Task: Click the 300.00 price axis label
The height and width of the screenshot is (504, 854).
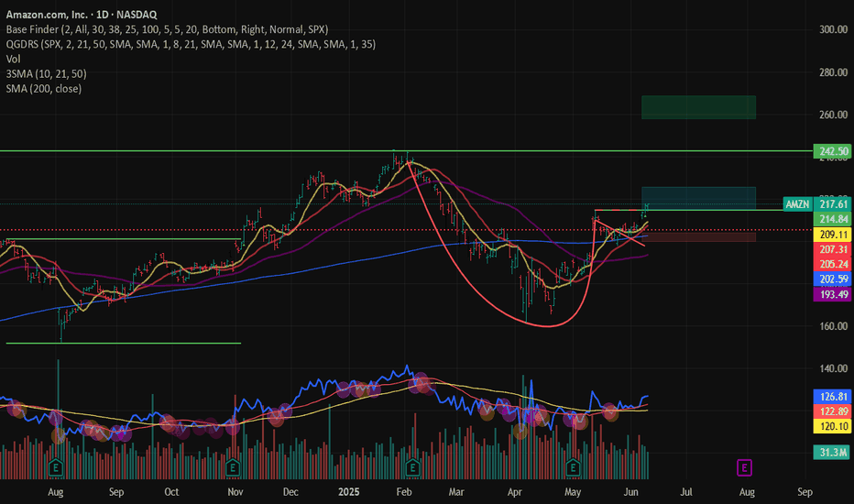Action: [833, 29]
